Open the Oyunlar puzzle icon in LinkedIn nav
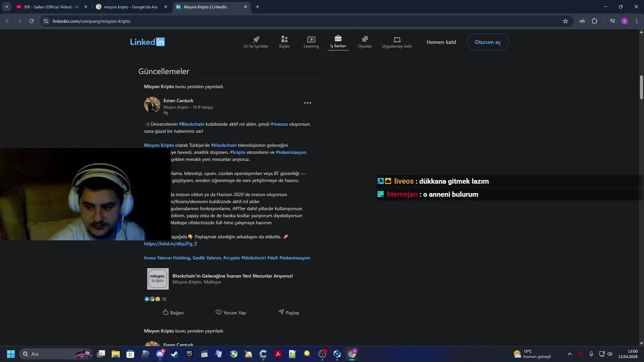The width and height of the screenshot is (644, 362). click(365, 39)
